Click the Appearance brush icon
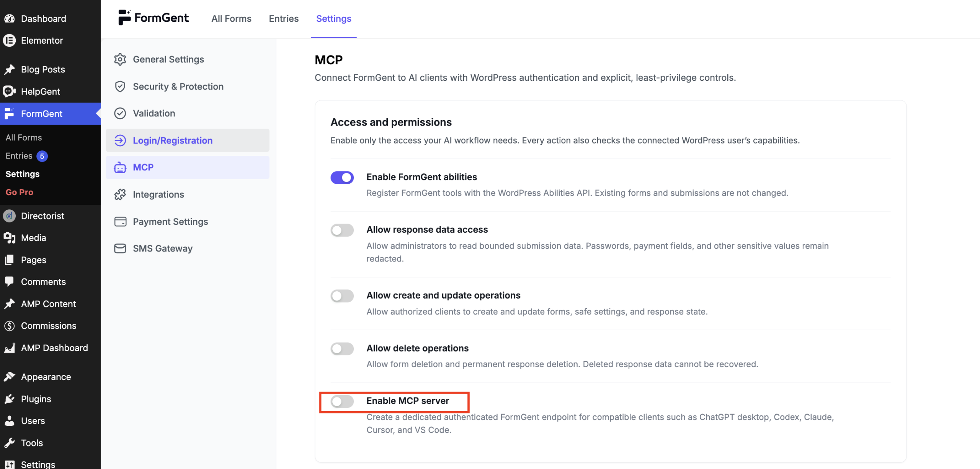Screen dimensions: 980x469 tap(10, 377)
